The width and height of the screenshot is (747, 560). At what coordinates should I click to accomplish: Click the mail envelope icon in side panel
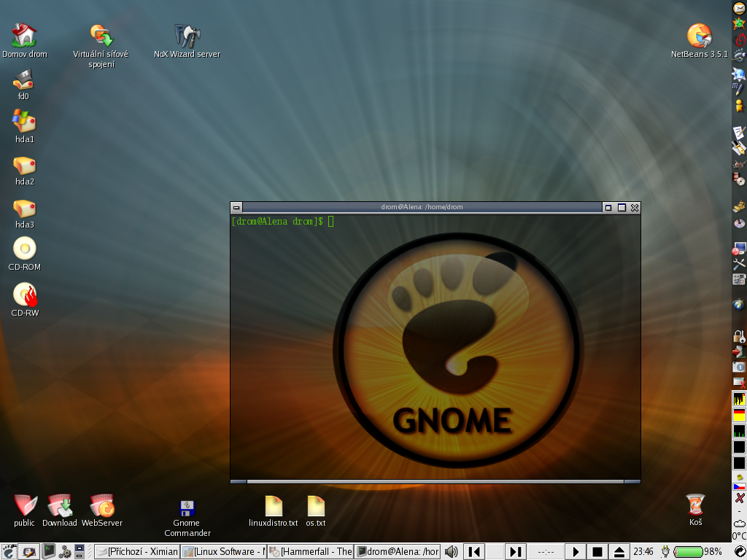tap(739, 7)
